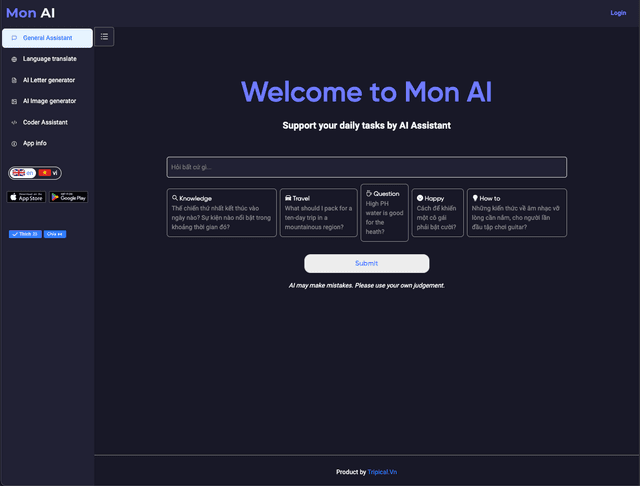Click the Language translate globe icon
The image size is (640, 486).
point(14,59)
